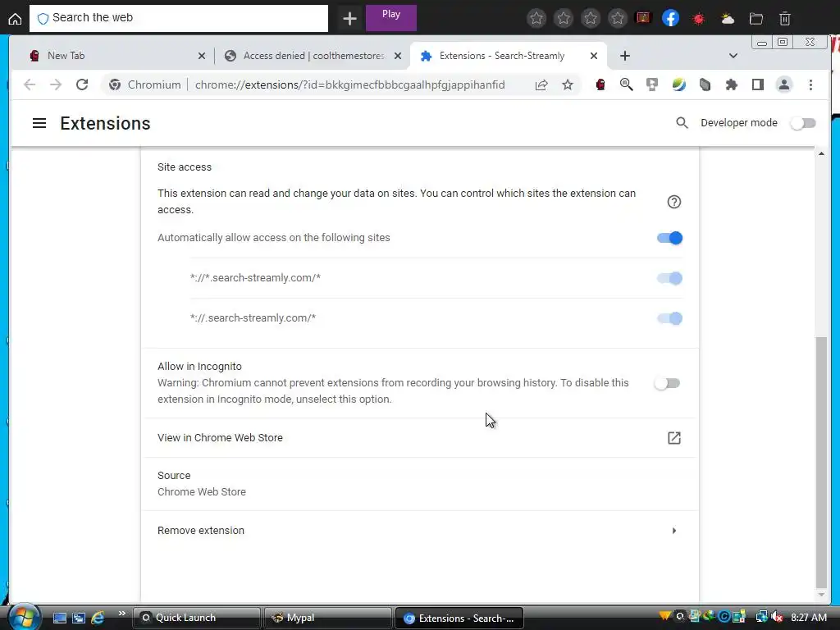Image resolution: width=840 pixels, height=630 pixels.
Task: Toggle access for *://*.search-streamly.com/*
Action: [669, 278]
